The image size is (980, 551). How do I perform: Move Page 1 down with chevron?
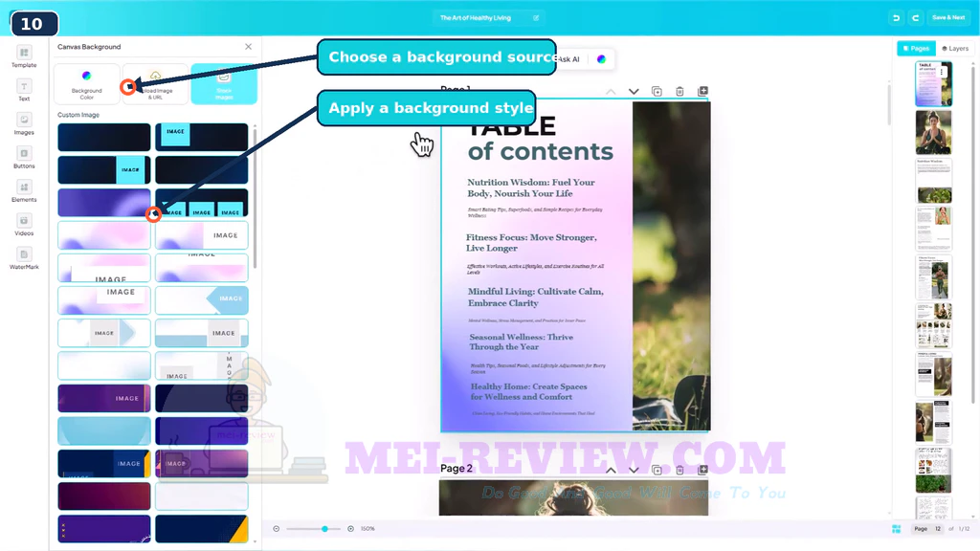tap(634, 92)
